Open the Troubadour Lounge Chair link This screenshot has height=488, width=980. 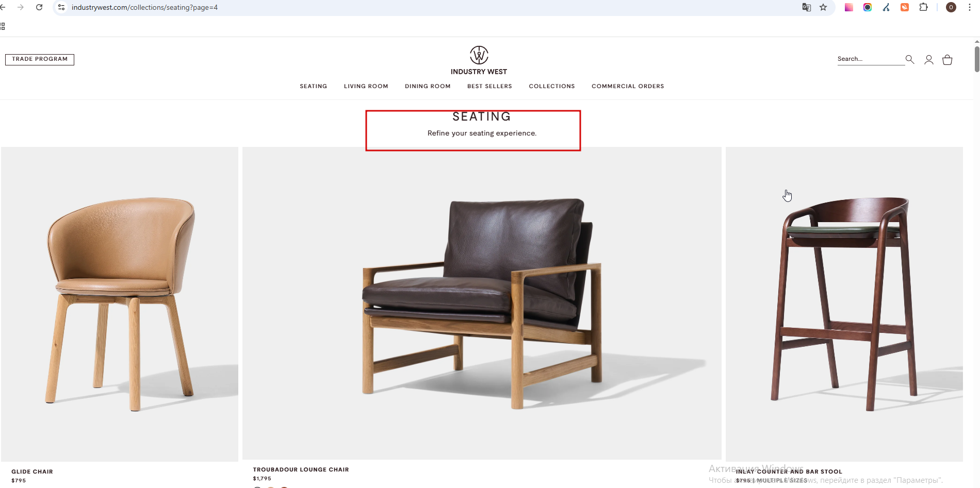pos(301,469)
